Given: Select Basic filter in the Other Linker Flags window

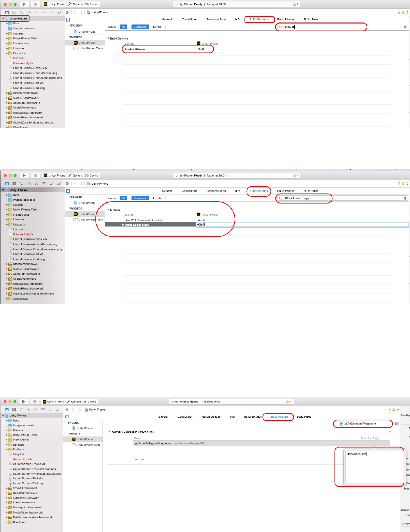Looking at the screenshot, I should (x=112, y=198).
